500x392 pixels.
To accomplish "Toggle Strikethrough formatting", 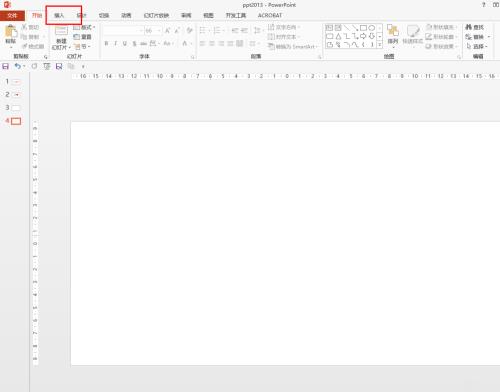I will click(x=143, y=43).
